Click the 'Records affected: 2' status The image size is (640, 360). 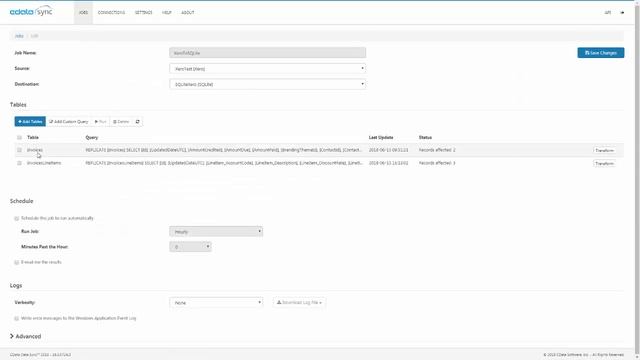437,150
